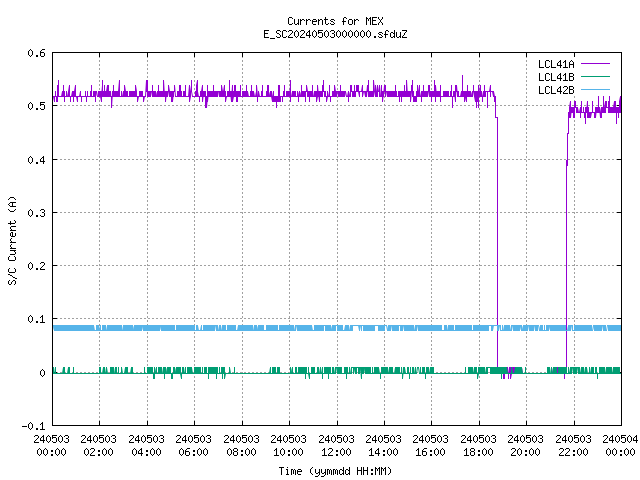Click the green LCL41B legend line sample

click(595, 76)
